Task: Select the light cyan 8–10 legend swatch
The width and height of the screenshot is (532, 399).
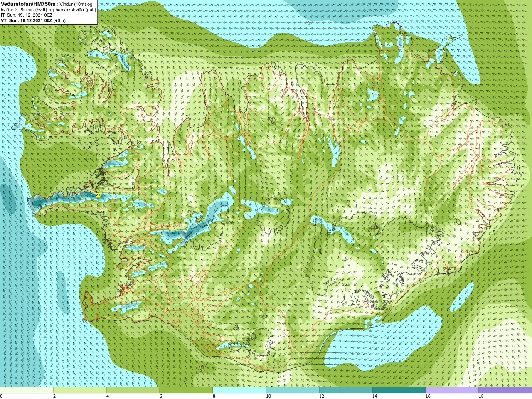Action: point(239,390)
